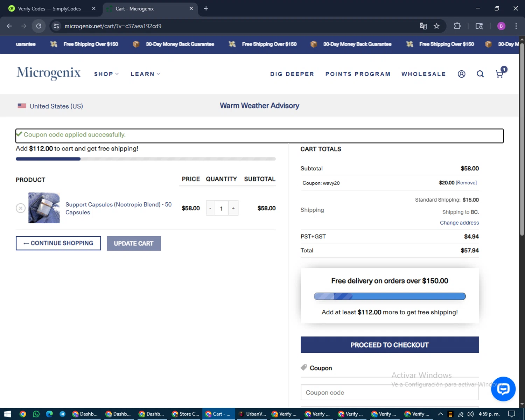Click the Coupon code input field
The height and width of the screenshot is (420, 525).
point(390,392)
